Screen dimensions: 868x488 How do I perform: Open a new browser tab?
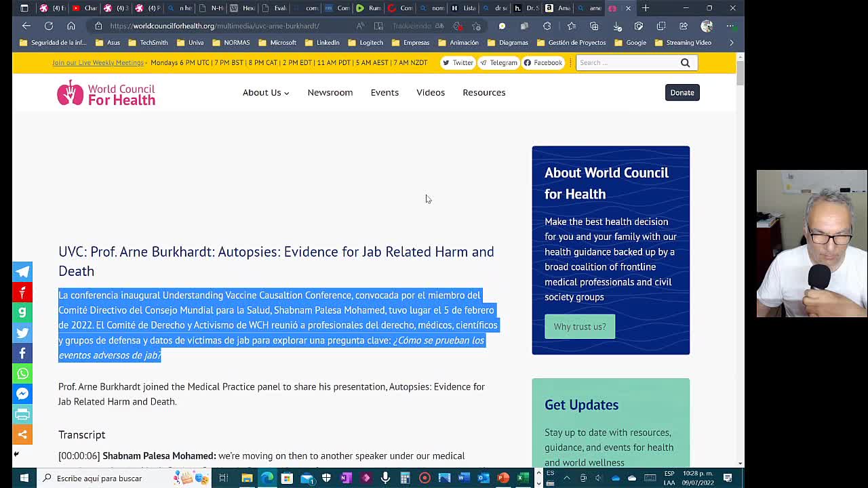(x=646, y=8)
